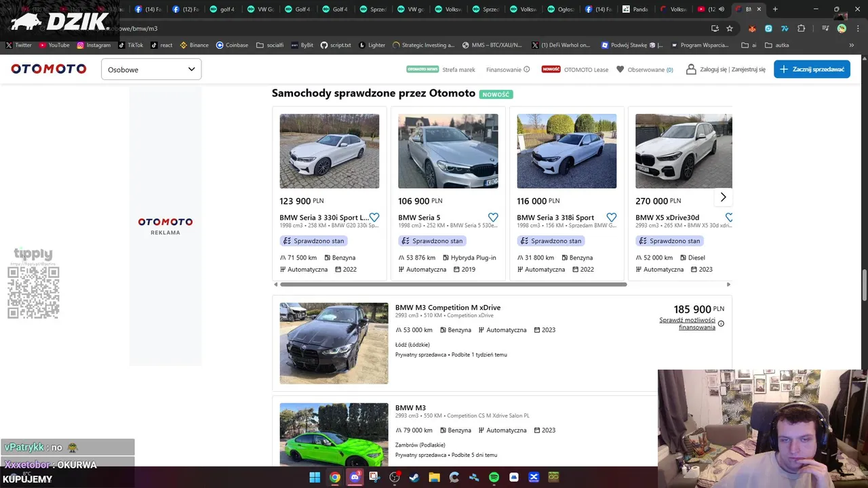Open Discord from the taskbar

click(355, 477)
